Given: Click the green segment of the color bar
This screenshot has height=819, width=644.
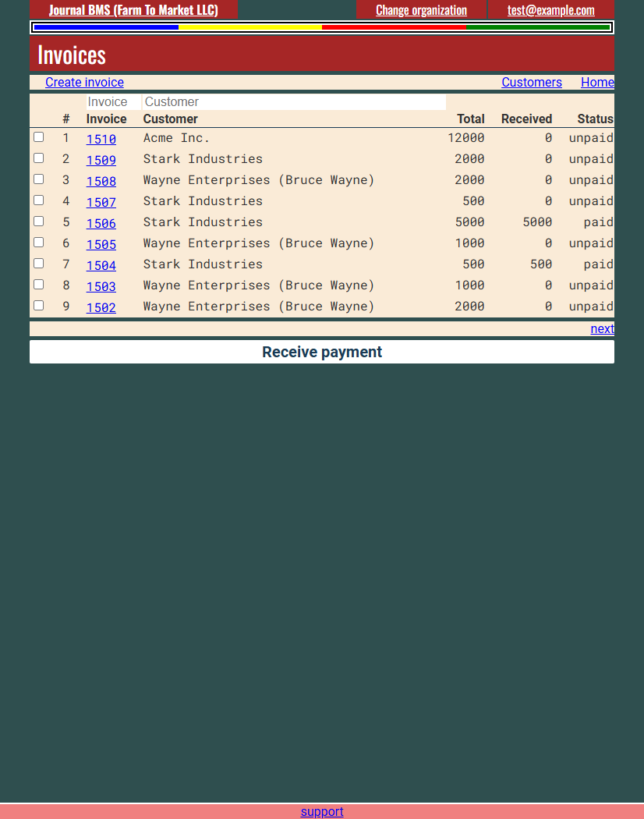Looking at the screenshot, I should click(538, 27).
